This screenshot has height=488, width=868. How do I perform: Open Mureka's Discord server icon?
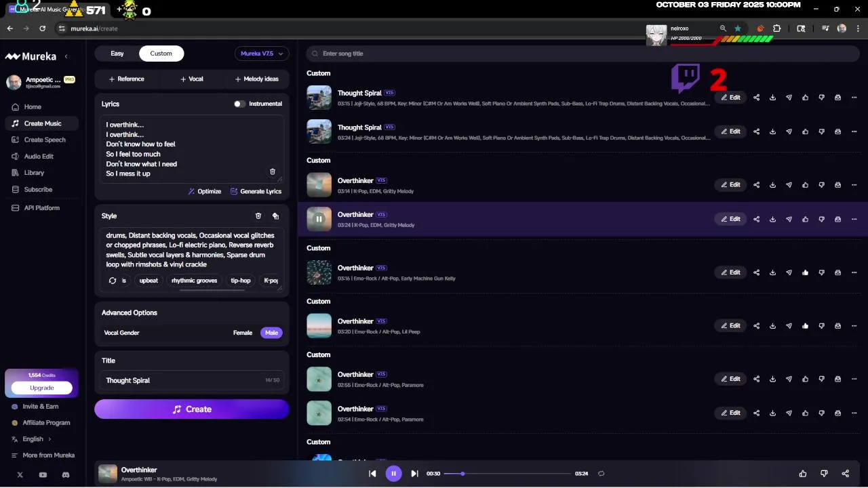coord(66,475)
